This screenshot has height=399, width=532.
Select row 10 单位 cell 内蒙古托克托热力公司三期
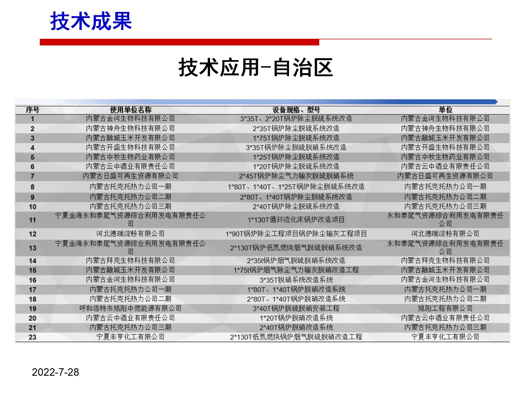pyautogui.click(x=445, y=207)
